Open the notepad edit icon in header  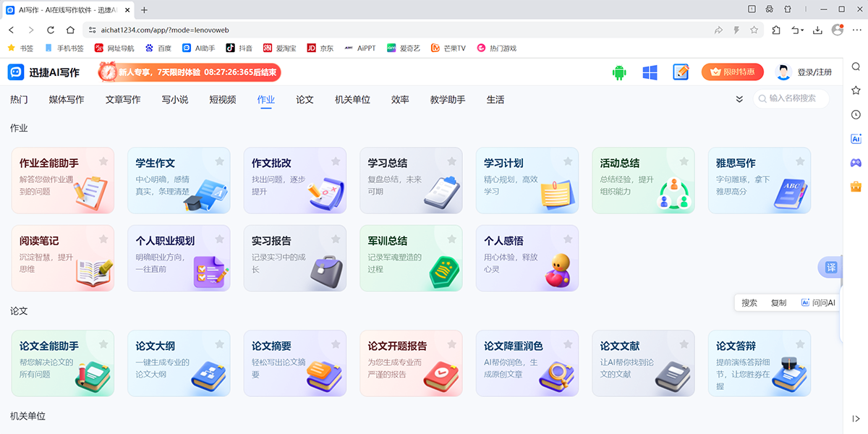pyautogui.click(x=681, y=72)
